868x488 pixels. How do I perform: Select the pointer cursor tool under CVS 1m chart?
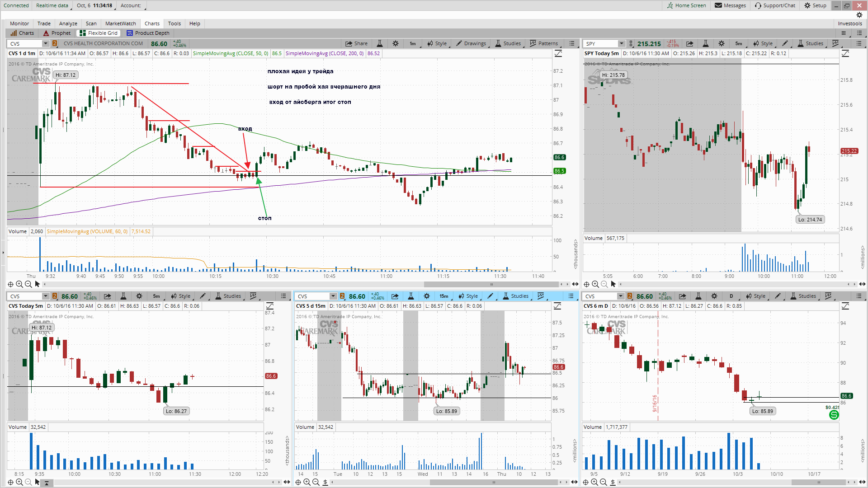pos(38,284)
